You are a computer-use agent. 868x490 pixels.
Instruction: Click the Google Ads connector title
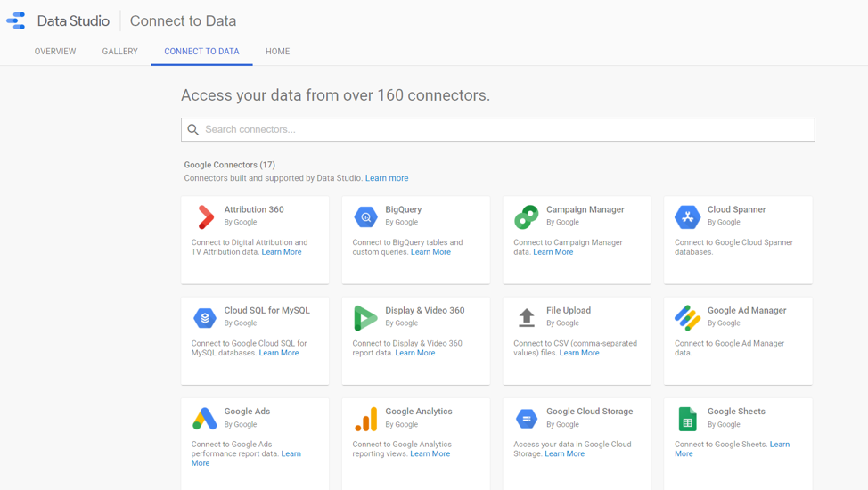coord(247,412)
